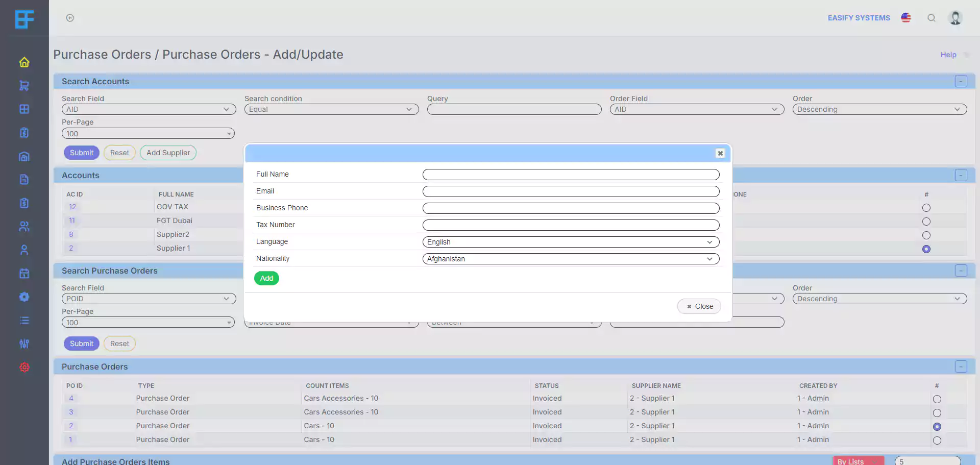Click Reset in Search Accounts

pos(119,153)
